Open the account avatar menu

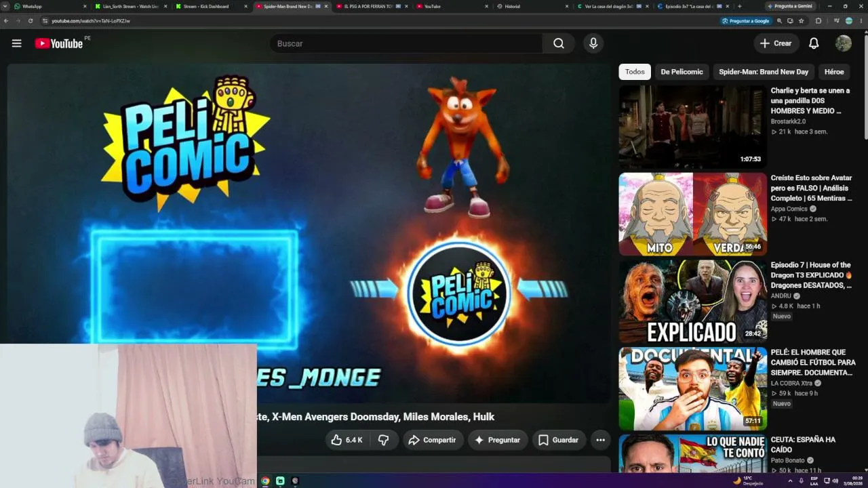[x=844, y=43]
